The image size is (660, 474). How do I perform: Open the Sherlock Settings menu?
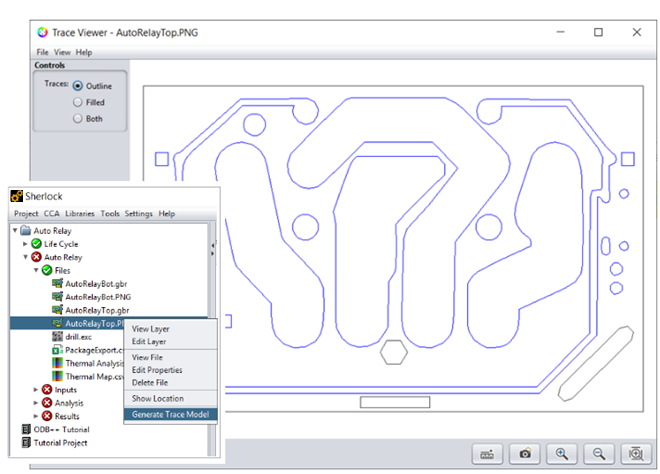click(x=138, y=213)
